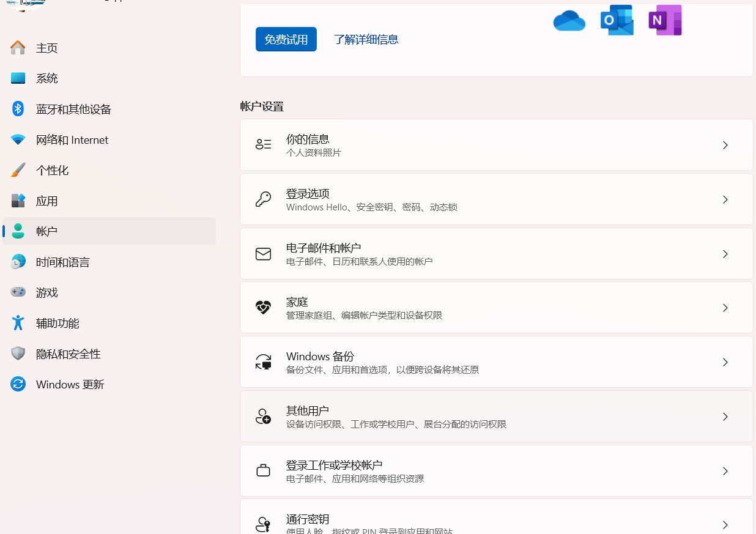Image resolution: width=756 pixels, height=534 pixels.
Task: Open 登录选项 using its chevron arrow
Action: (725, 199)
